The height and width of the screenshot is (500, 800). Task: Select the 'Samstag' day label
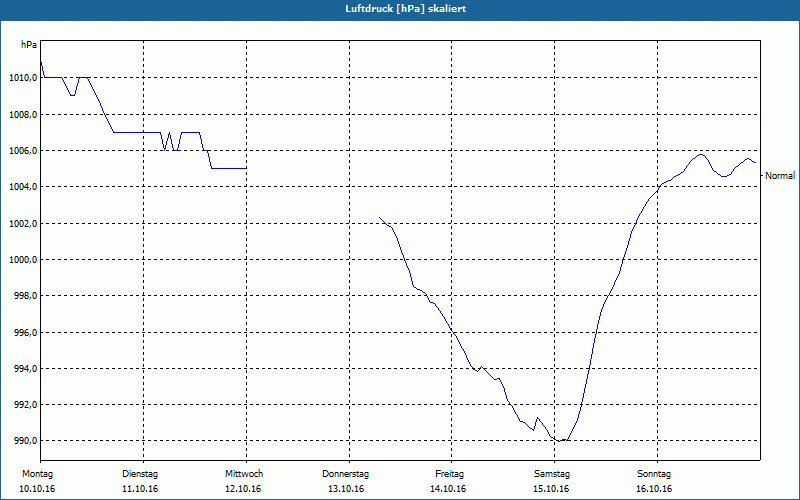[x=552, y=474]
